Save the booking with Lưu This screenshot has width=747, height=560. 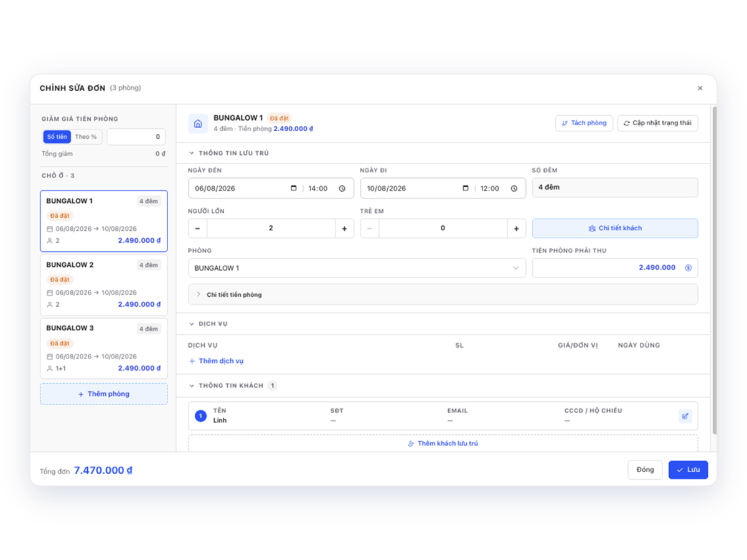tap(688, 470)
